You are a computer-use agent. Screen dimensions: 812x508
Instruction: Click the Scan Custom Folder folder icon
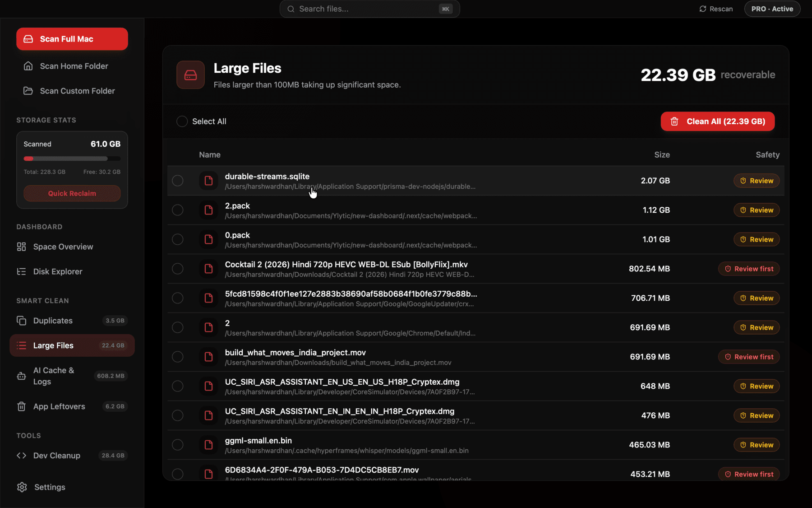tap(28, 91)
